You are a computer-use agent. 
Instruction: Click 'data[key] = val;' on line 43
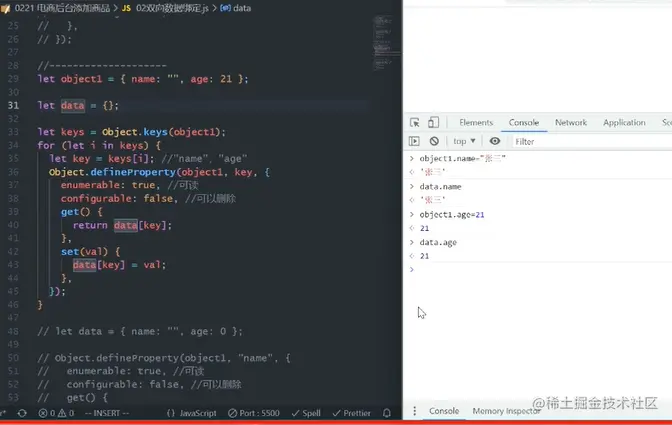tap(119, 265)
